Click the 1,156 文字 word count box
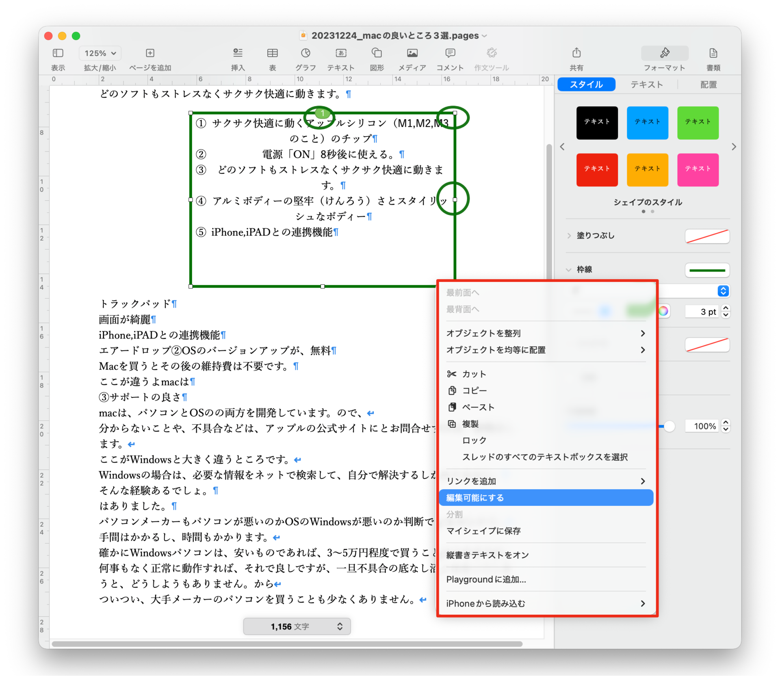This screenshot has height=700, width=780. [x=297, y=626]
